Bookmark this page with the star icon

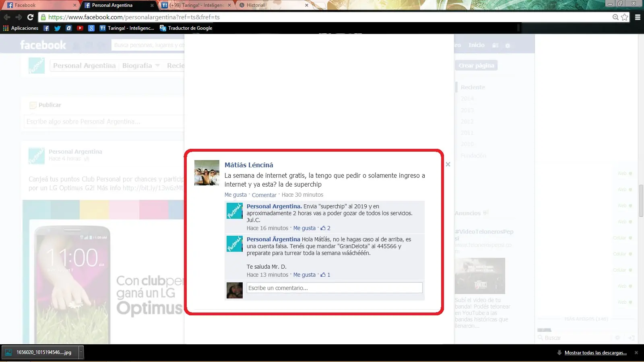624,17
